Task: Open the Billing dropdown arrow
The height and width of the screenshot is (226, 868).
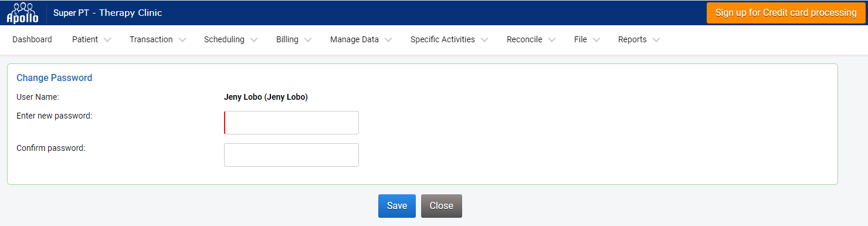Action: [308, 40]
